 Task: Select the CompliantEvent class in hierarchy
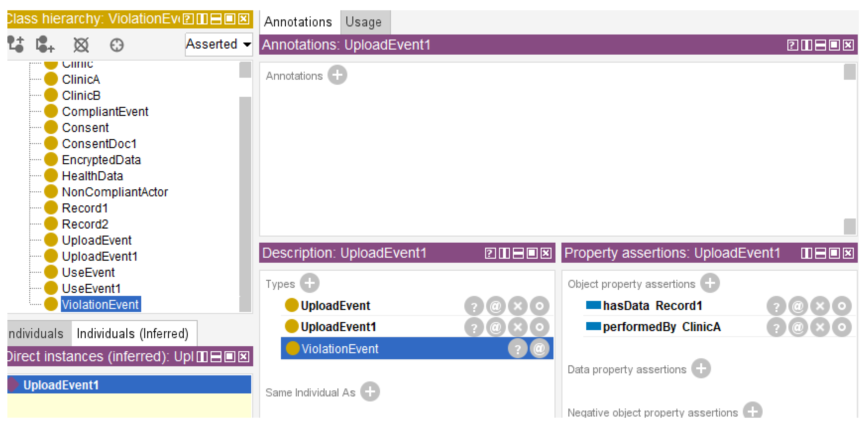tap(105, 112)
